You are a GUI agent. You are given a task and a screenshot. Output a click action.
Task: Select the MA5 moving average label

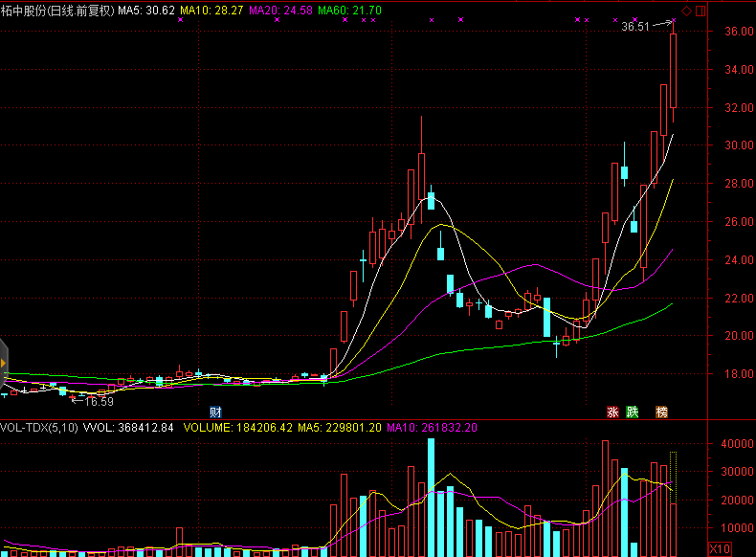[146, 10]
